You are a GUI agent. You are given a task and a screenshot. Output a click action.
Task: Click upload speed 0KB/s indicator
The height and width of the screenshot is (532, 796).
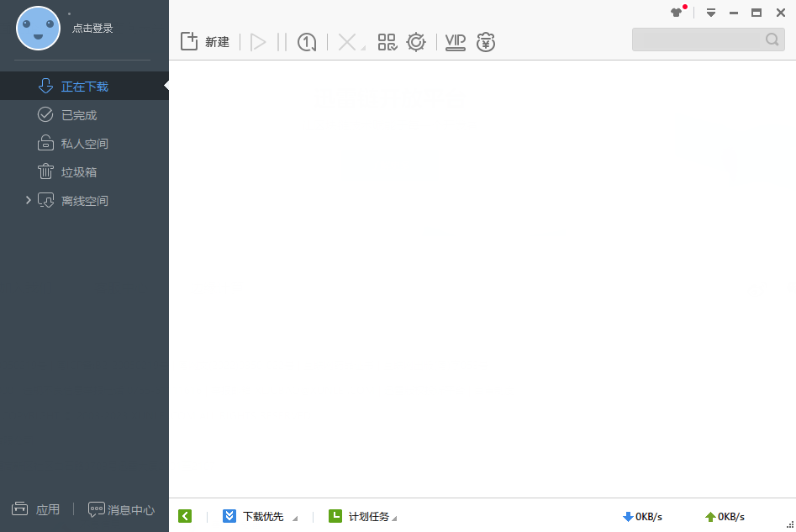tap(725, 517)
